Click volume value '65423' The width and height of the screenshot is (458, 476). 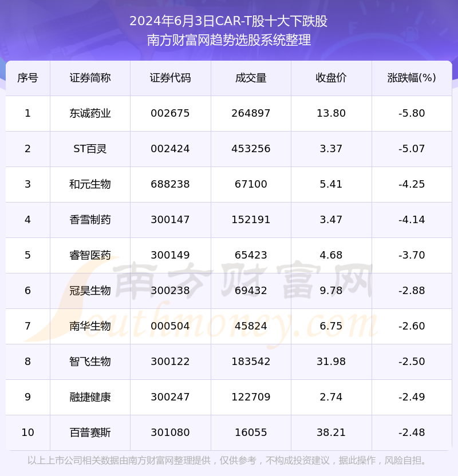251,255
